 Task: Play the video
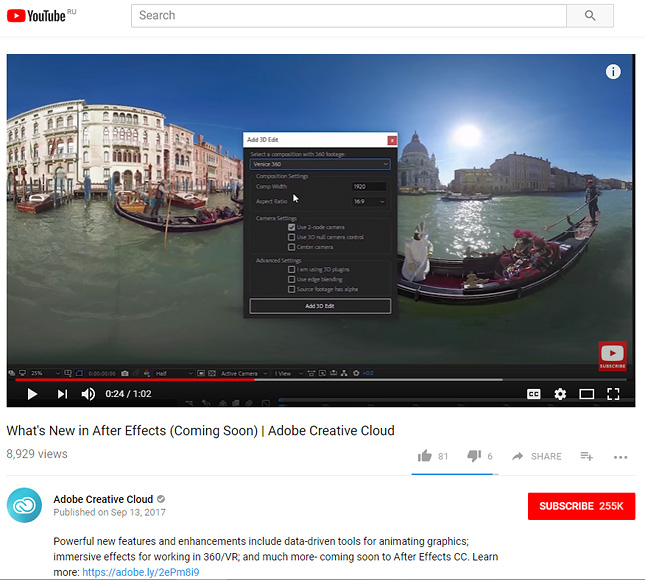point(32,394)
